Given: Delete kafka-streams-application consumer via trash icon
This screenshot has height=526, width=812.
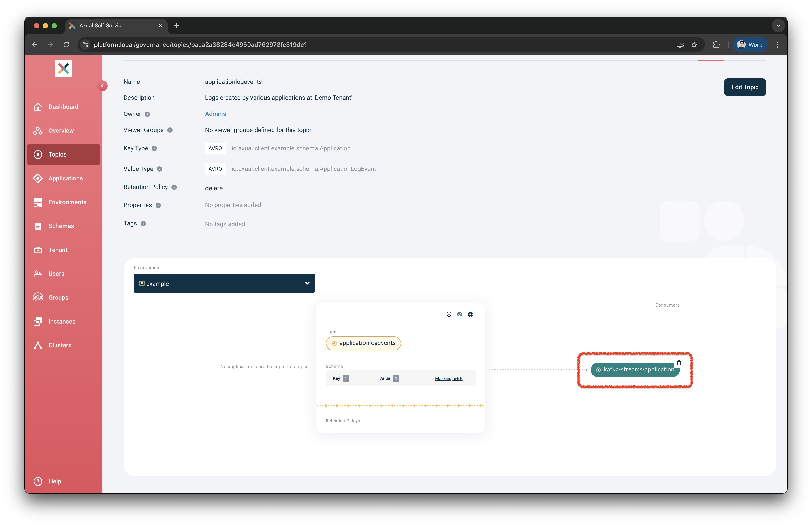Looking at the screenshot, I should coord(679,363).
